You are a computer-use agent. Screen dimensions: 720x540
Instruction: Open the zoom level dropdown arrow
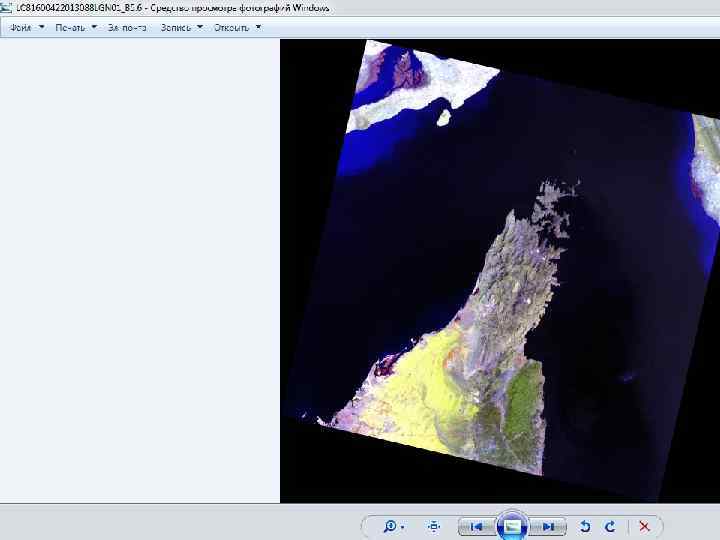click(403, 527)
